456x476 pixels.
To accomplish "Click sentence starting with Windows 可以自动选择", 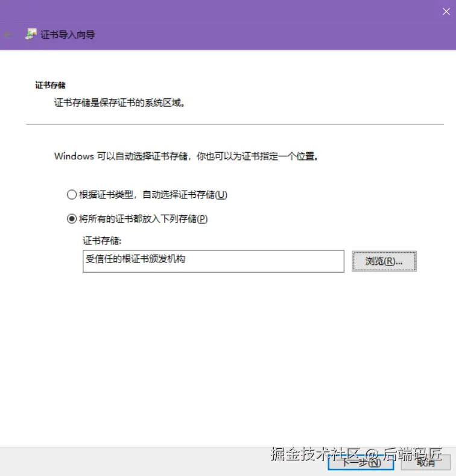I will [186, 156].
